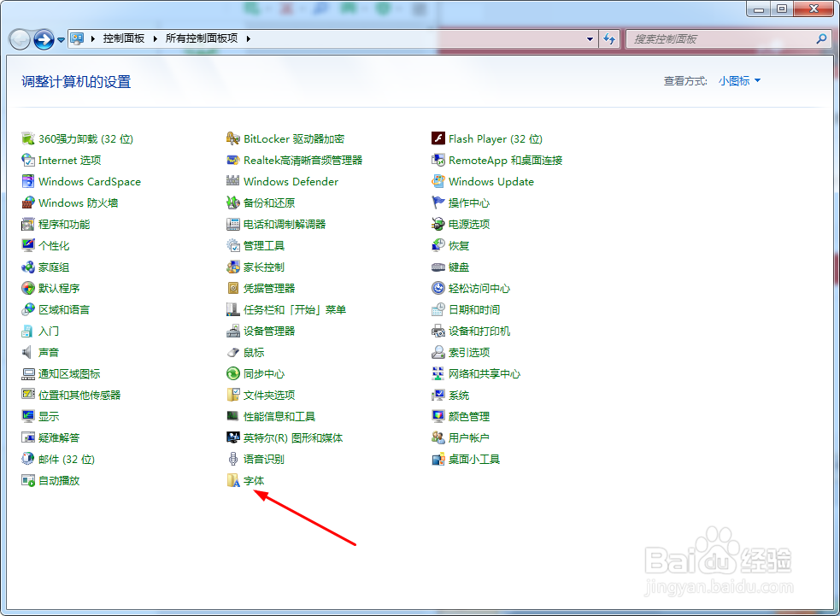Open 鼠标 settings
The image size is (840, 616).
tap(254, 353)
